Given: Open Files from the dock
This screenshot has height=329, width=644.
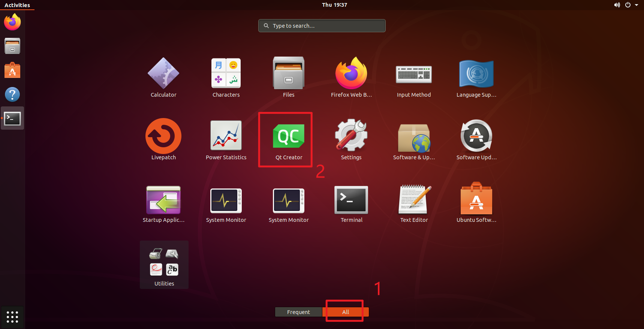Looking at the screenshot, I should click(12, 46).
